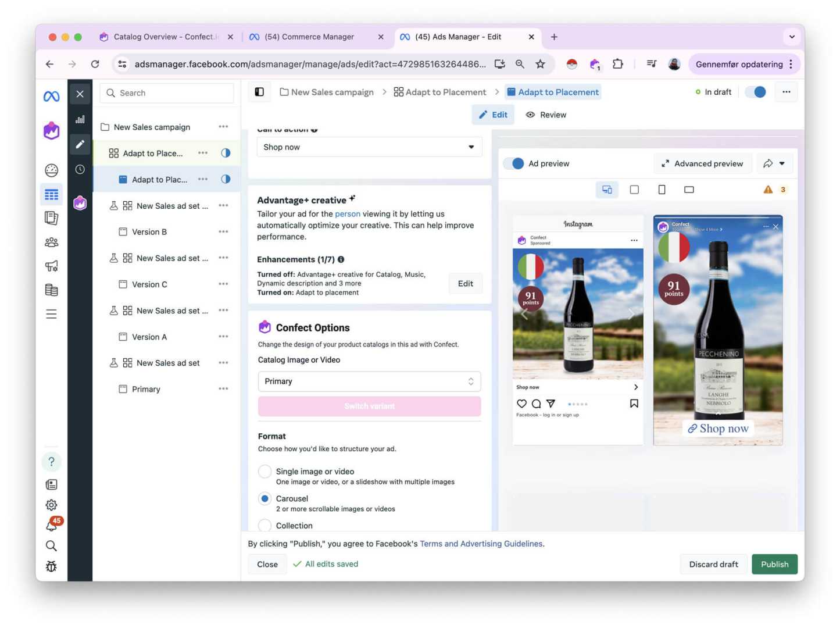The height and width of the screenshot is (628, 840).
Task: Close the editing pane with X icon
Action: [x=80, y=94]
